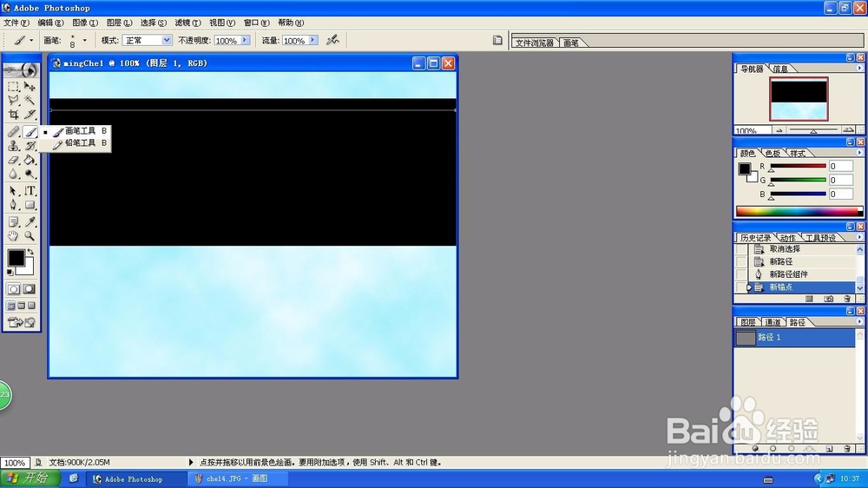Screen dimensions: 868x488
Task: Select the Magic Wand tool
Action: 30,100
